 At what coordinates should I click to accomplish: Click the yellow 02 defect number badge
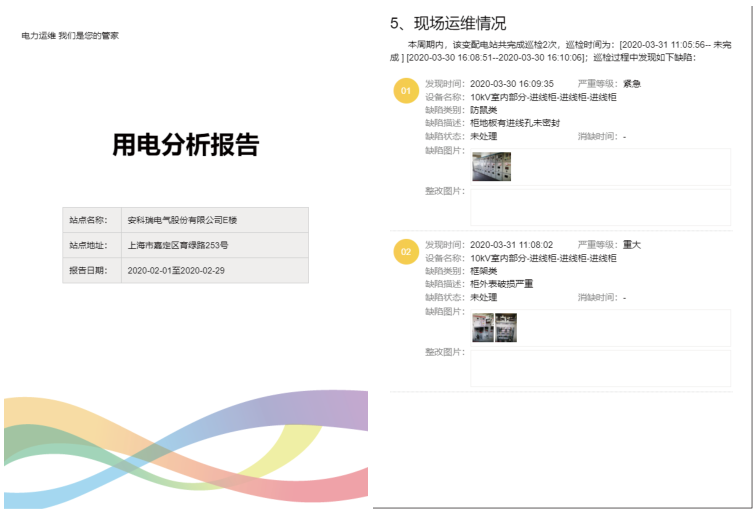(405, 252)
